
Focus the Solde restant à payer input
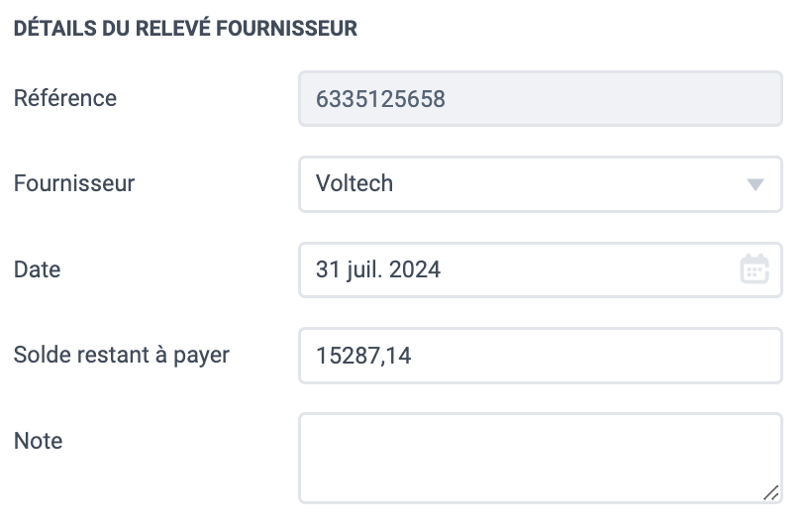[540, 356]
